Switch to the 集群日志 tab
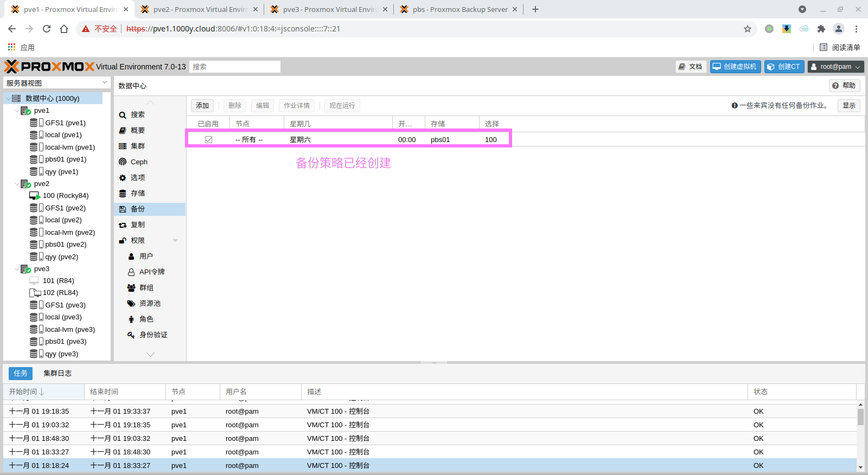The width and height of the screenshot is (868, 475). (x=58, y=374)
